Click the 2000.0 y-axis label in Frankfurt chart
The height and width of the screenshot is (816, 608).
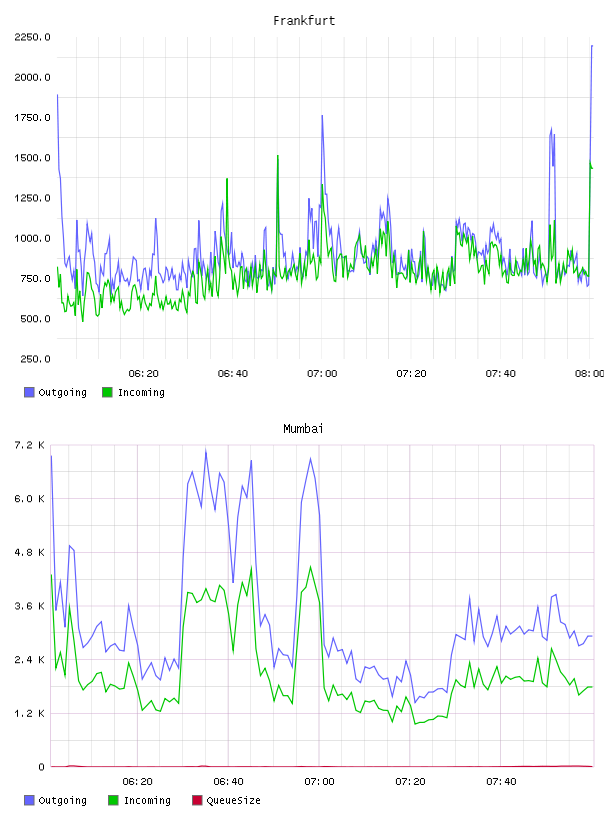tap(32, 78)
